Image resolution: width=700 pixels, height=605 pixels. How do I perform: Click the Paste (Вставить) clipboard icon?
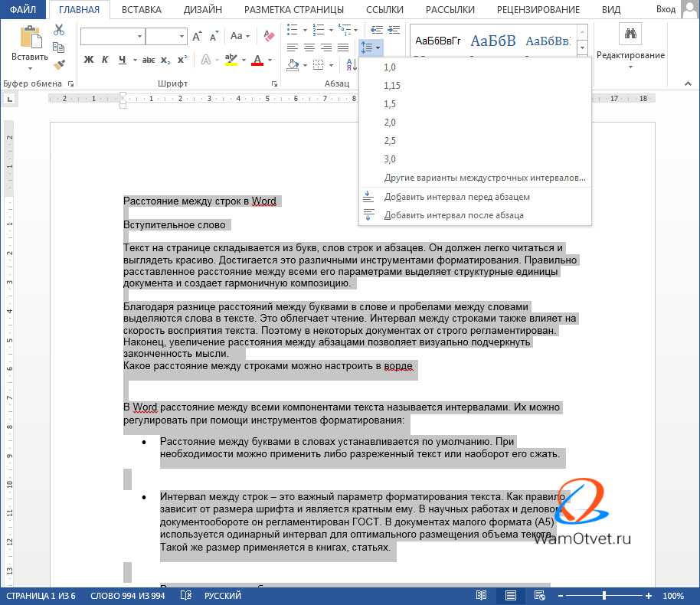31,36
